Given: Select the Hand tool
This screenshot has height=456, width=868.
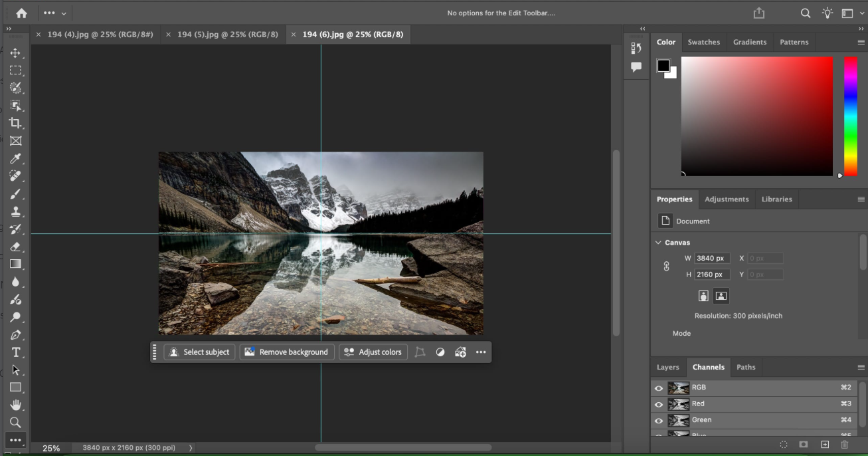Looking at the screenshot, I should point(15,405).
